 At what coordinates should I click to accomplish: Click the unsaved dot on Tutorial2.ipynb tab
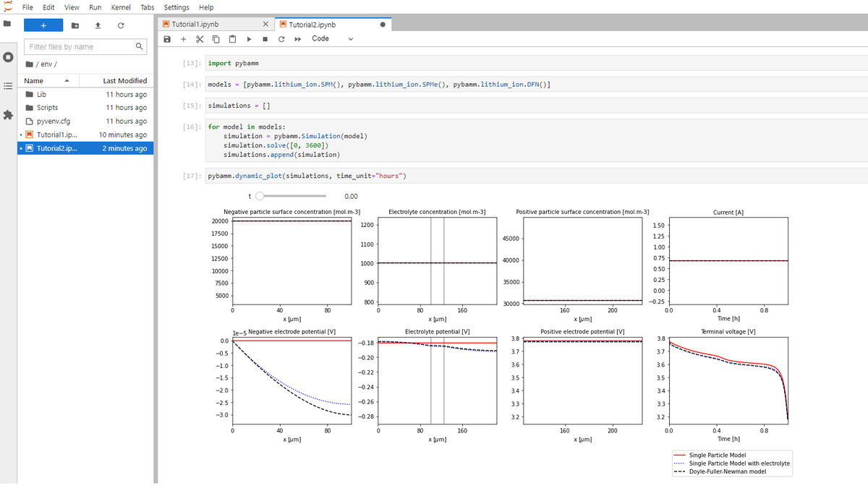click(382, 25)
